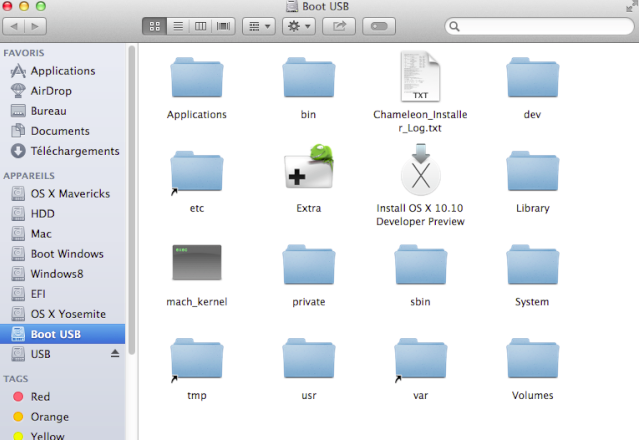Viewport: 640px width, 440px height.
Task: Click the Edit Tags toolbar button
Action: pyautogui.click(x=379, y=27)
